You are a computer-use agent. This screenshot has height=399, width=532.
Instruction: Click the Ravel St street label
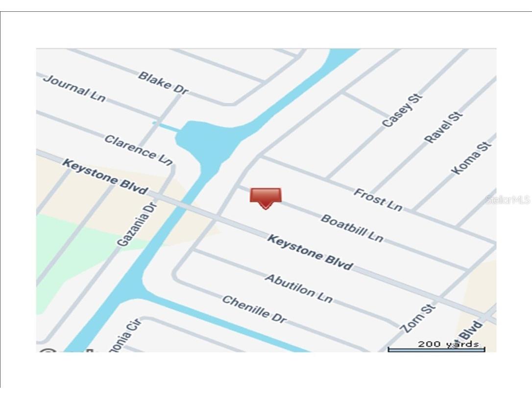pos(443,127)
